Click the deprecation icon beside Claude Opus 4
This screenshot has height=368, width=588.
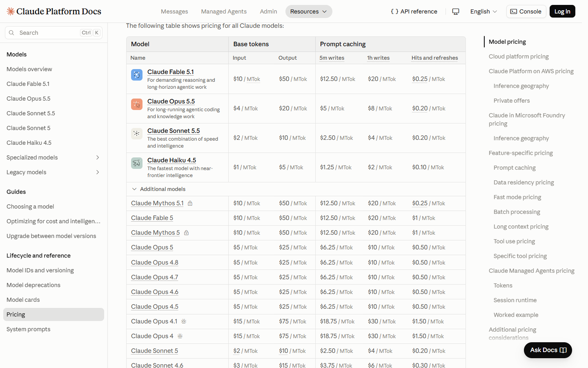(x=180, y=336)
